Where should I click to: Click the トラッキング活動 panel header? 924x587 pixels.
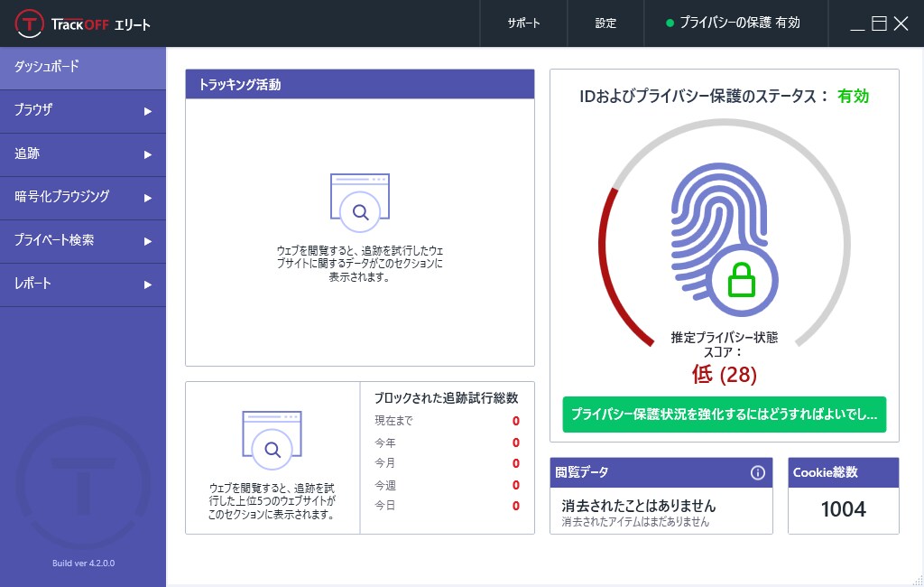click(359, 84)
